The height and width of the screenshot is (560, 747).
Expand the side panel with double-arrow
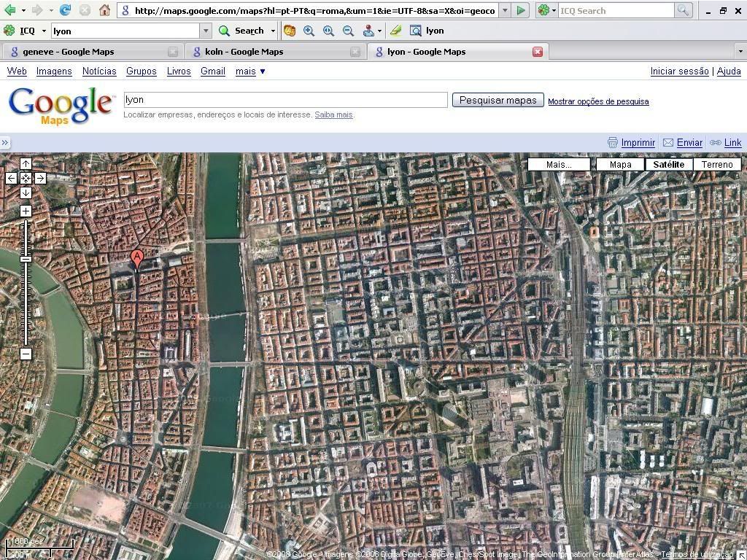coord(5,143)
